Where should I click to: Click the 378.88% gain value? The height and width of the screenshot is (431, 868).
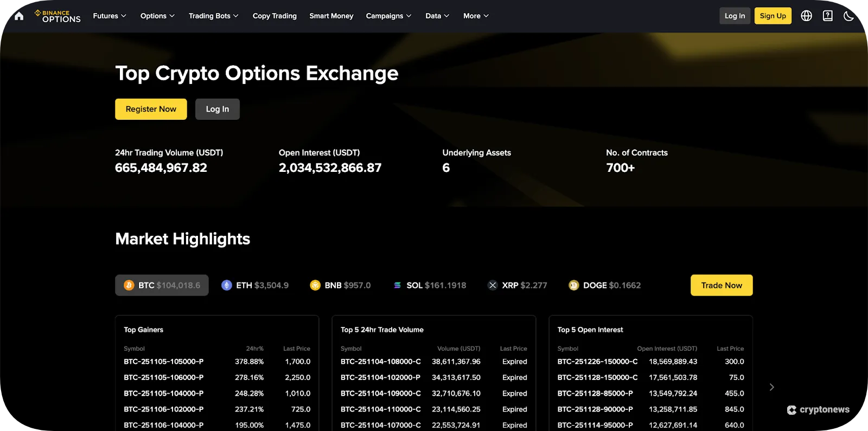coord(249,362)
